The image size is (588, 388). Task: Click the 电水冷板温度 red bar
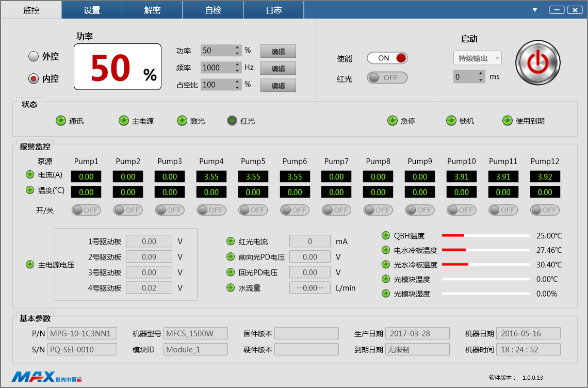point(454,250)
